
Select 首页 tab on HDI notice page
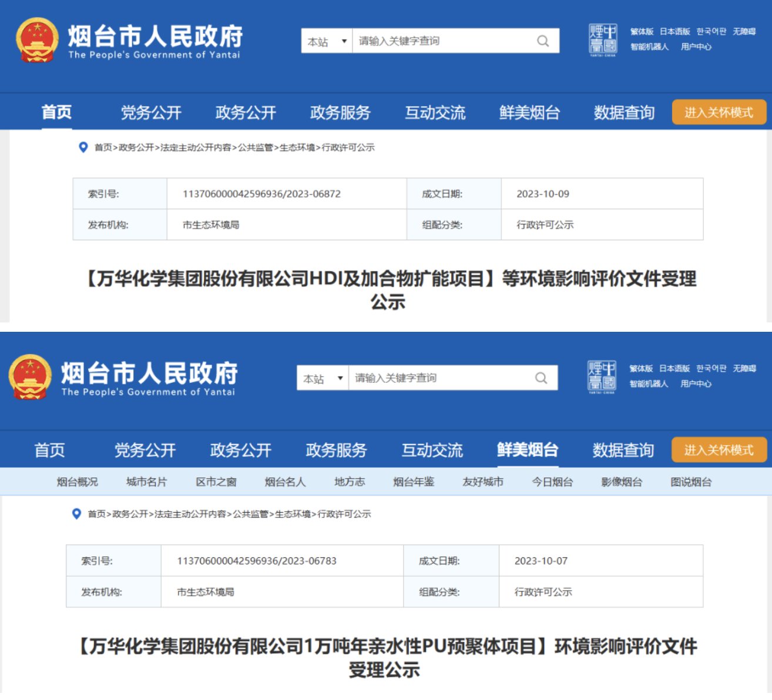click(56, 112)
